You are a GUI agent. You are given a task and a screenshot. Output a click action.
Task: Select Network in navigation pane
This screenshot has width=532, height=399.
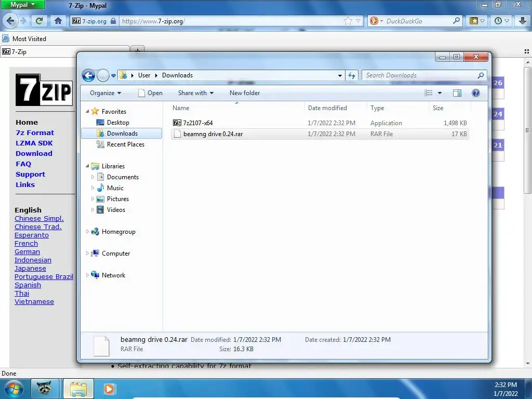click(108, 275)
